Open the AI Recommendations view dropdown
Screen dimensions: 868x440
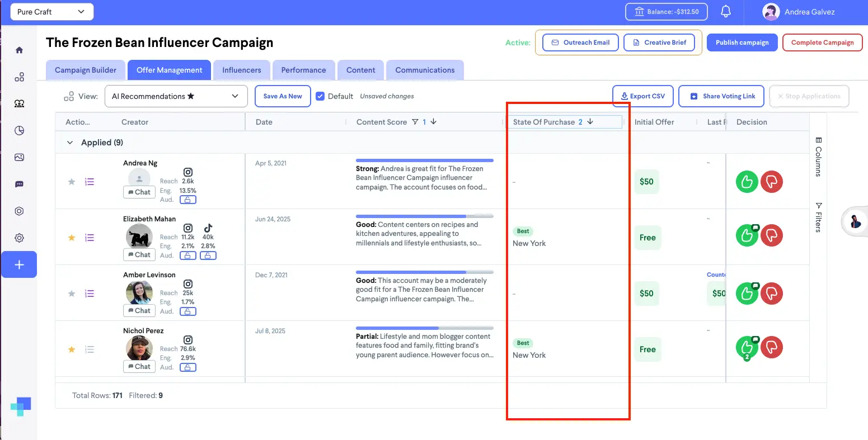coord(176,96)
